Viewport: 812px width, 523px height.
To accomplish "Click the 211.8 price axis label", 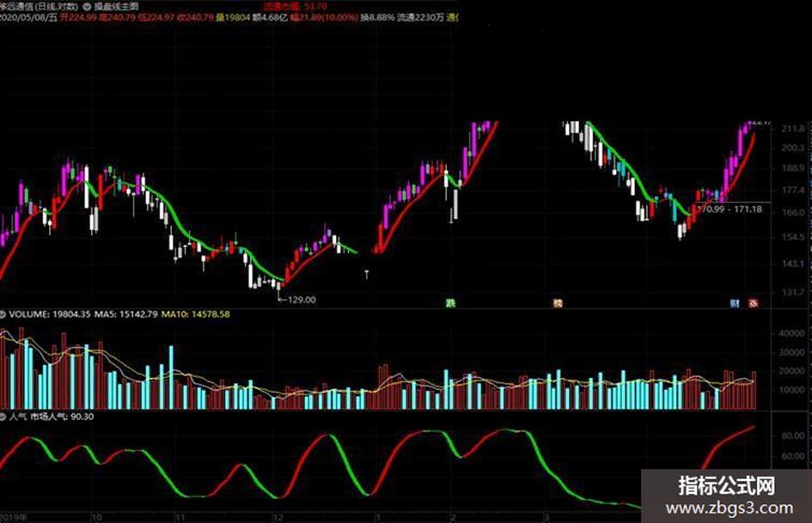I will pyautogui.click(x=793, y=129).
